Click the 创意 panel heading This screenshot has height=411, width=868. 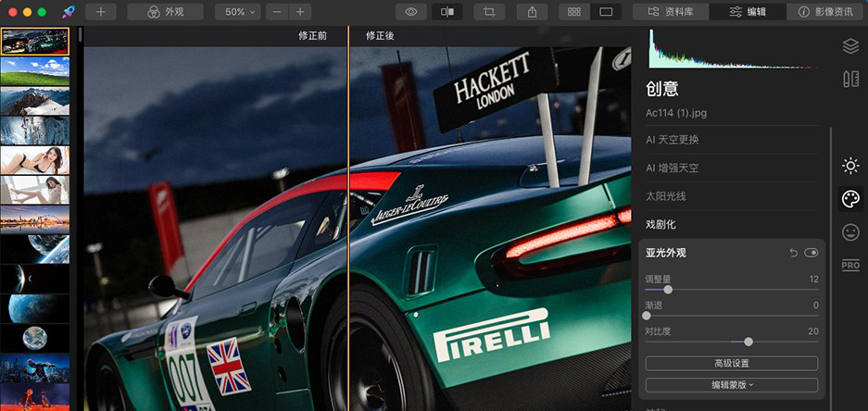coord(662,89)
